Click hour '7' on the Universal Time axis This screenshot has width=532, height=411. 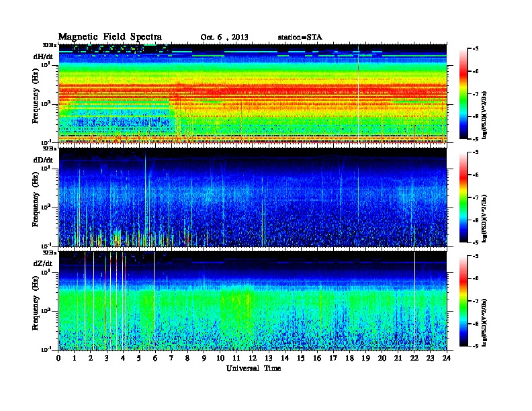[172, 358]
